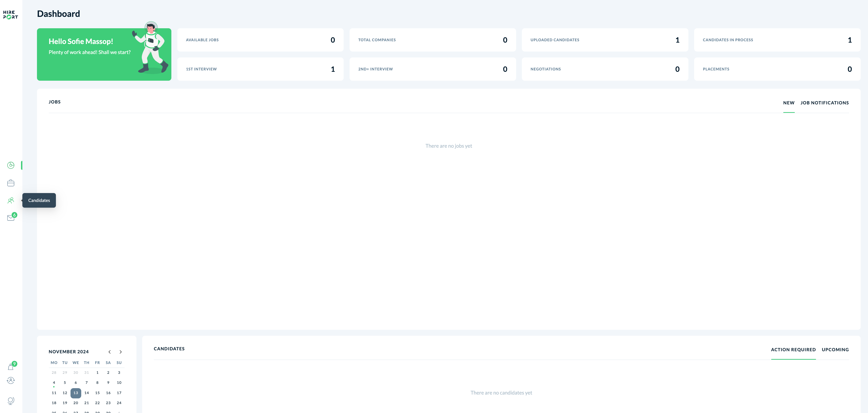This screenshot has width=868, height=413.
Task: Open the Jobs briefcase icon
Action: [11, 183]
